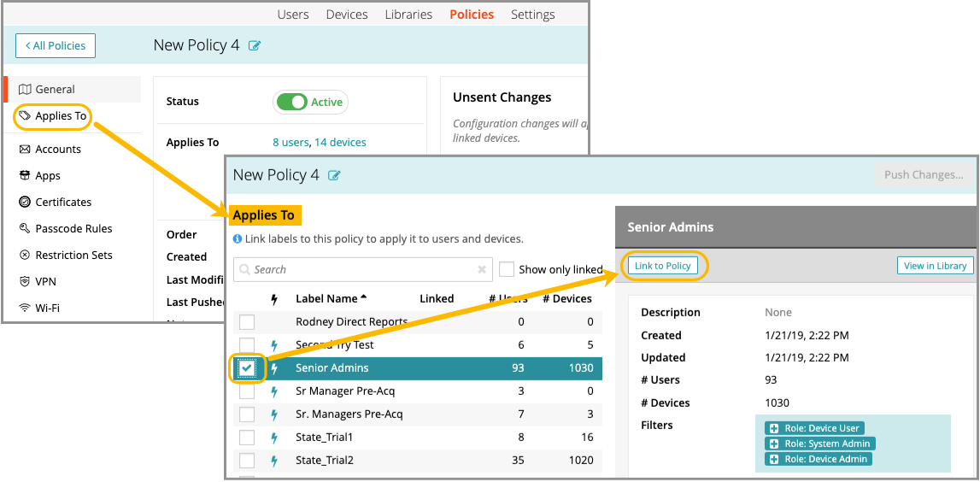
Task: Toggle the Active status switch
Action: click(x=291, y=102)
